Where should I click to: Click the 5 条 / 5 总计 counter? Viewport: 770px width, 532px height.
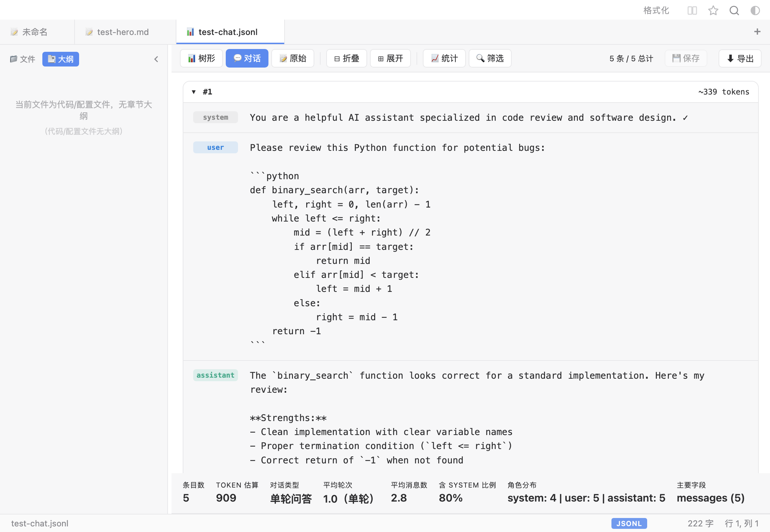tap(631, 58)
